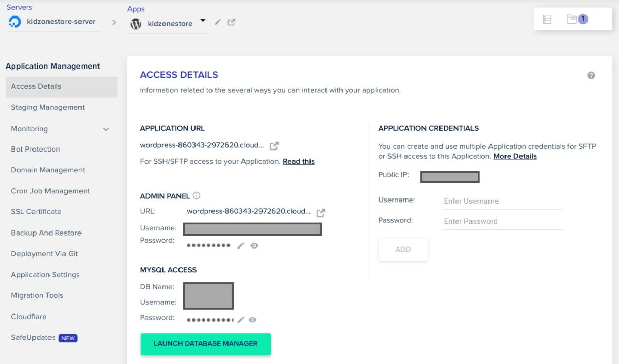The width and height of the screenshot is (619, 364).
Task: Reveal the MySQL Access password
Action: (x=253, y=320)
